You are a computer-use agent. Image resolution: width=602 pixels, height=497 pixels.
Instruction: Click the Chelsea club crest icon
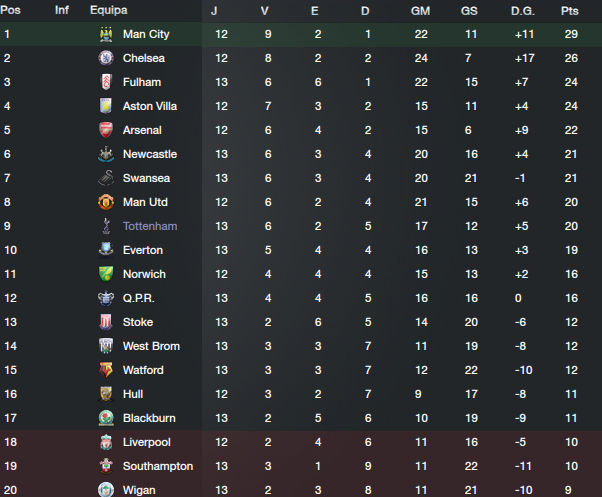click(x=105, y=58)
